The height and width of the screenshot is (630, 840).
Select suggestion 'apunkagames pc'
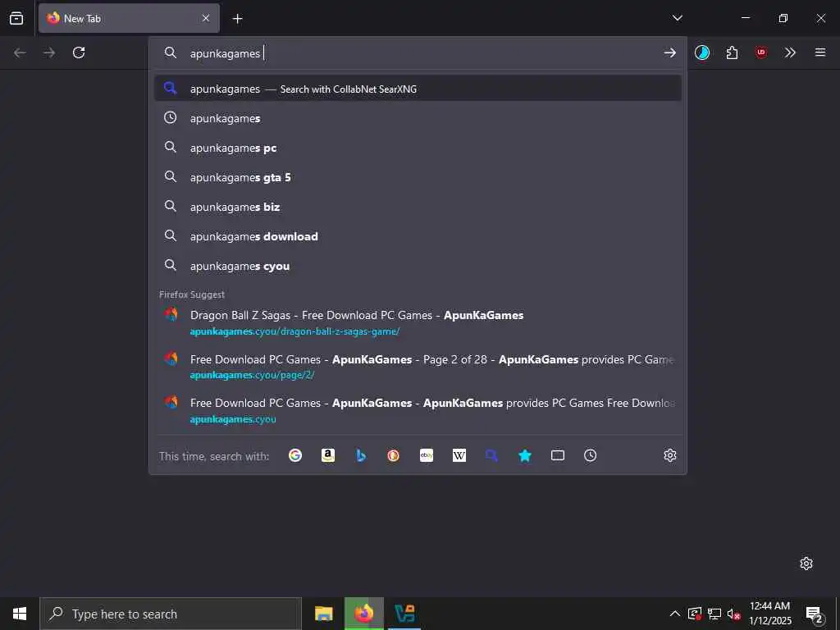click(418, 148)
